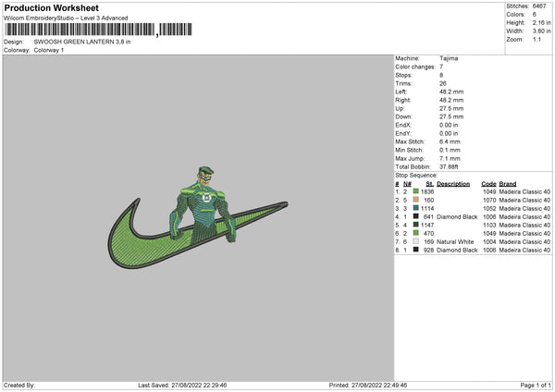Click code 1070 in stop row 2
This screenshot has height=392, width=555.
point(489,201)
